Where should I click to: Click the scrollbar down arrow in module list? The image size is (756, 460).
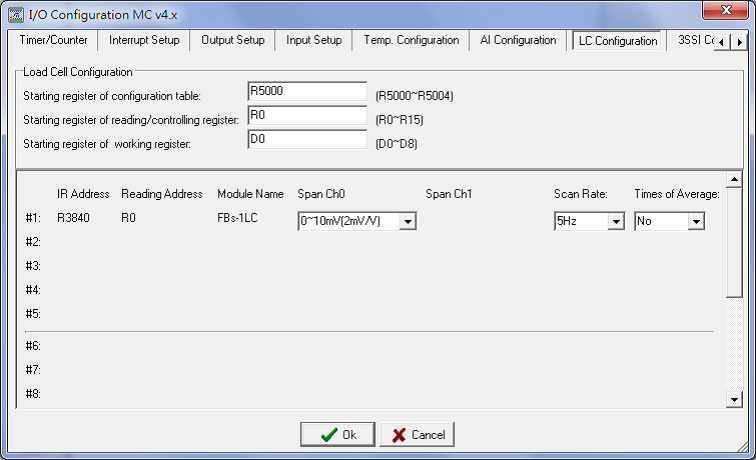click(x=735, y=399)
